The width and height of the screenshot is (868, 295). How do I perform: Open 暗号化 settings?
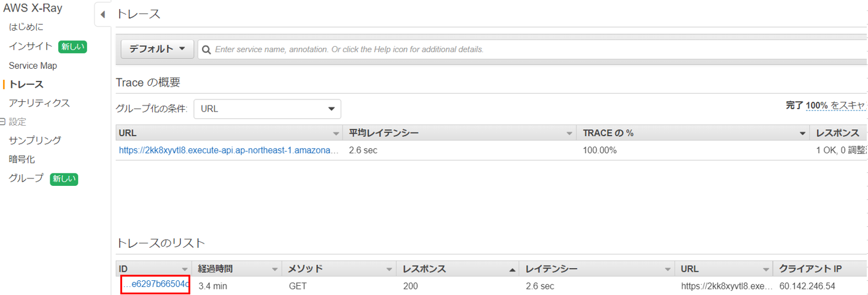(21, 159)
